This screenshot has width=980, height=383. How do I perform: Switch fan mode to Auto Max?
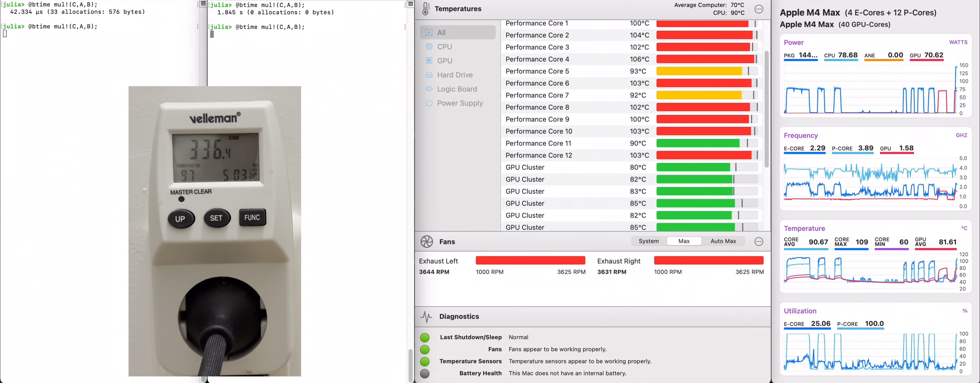pos(723,241)
